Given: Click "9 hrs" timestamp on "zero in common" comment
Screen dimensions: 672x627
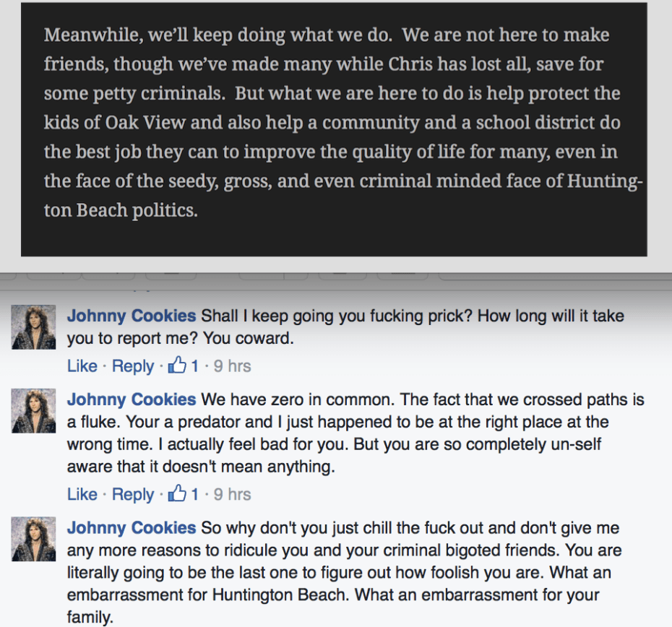Looking at the screenshot, I should coord(232,495).
